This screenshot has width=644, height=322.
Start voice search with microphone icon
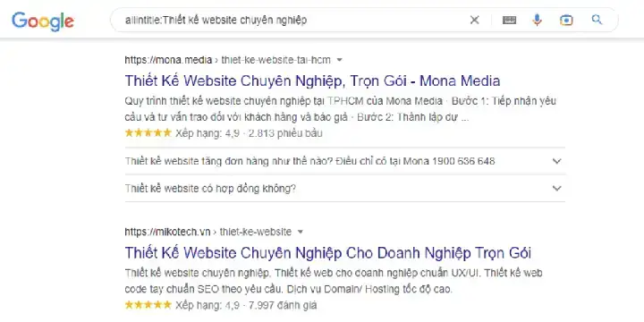click(537, 20)
